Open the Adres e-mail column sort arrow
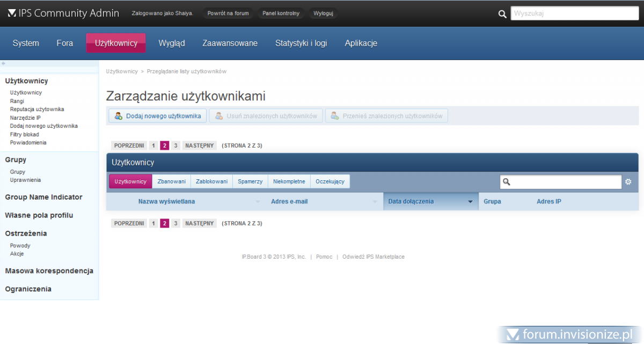 click(x=375, y=202)
